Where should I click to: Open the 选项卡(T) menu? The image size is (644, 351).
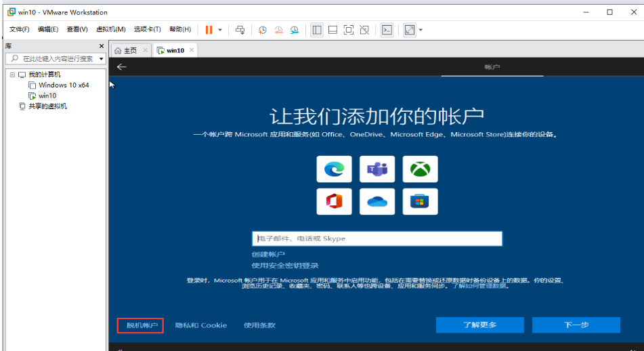click(x=147, y=29)
